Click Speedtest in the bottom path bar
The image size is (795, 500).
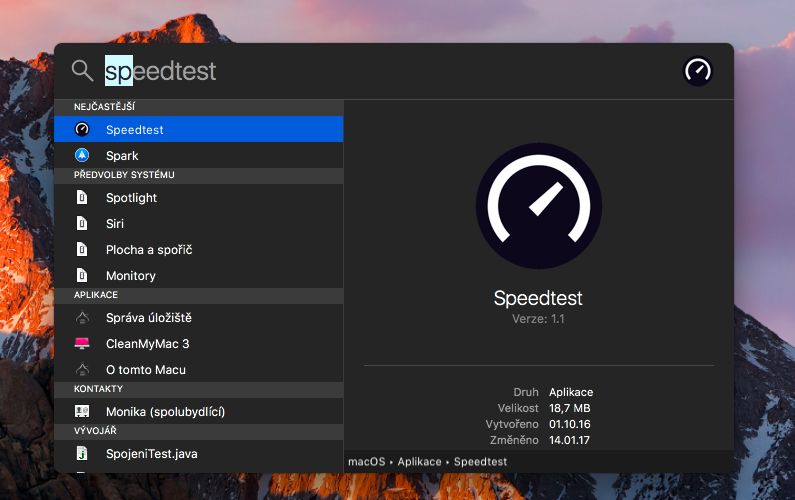(x=480, y=462)
